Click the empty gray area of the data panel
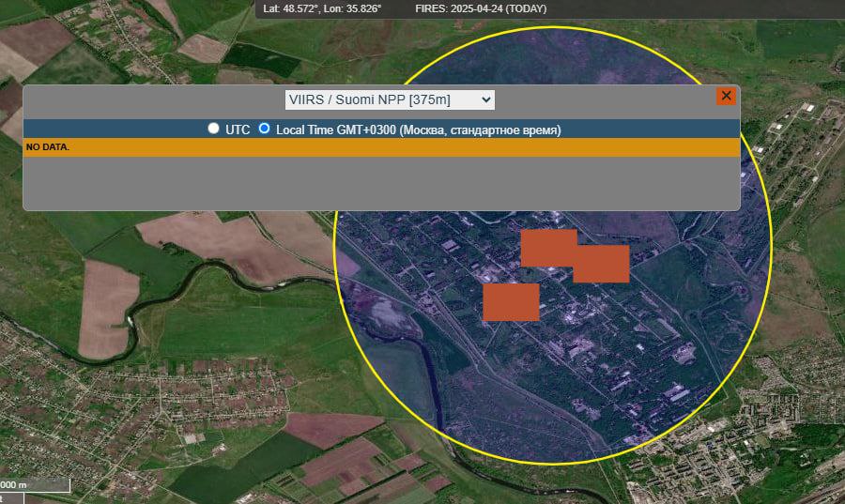The image size is (845, 504). click(381, 183)
